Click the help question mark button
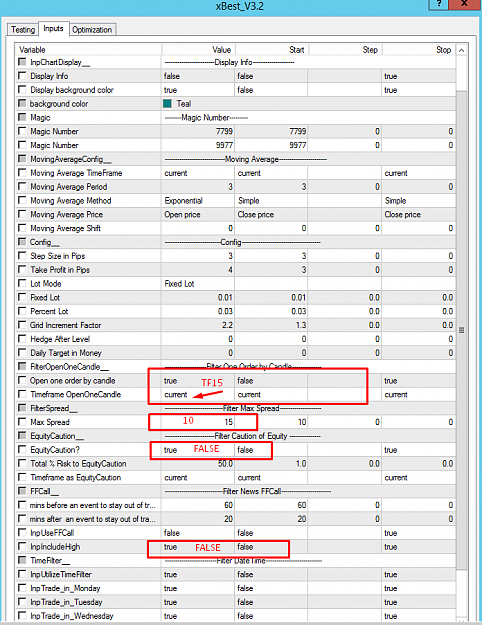The image size is (482, 625). pyautogui.click(x=439, y=4)
